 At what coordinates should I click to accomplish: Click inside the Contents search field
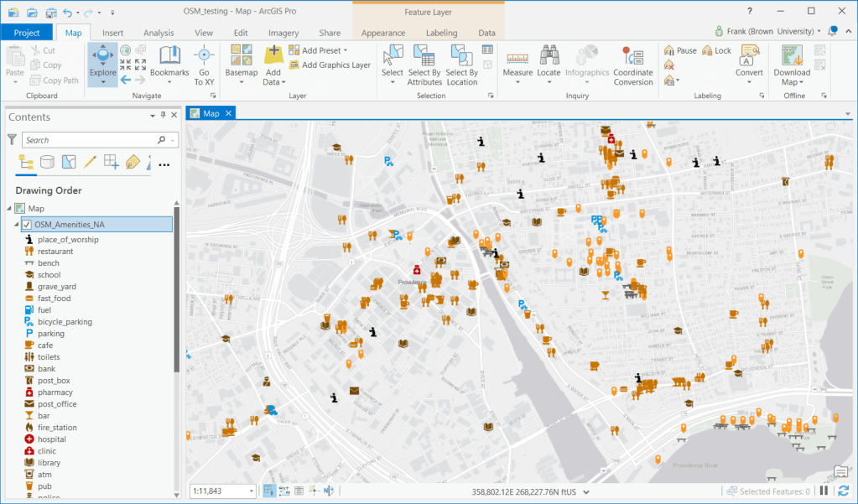92,140
